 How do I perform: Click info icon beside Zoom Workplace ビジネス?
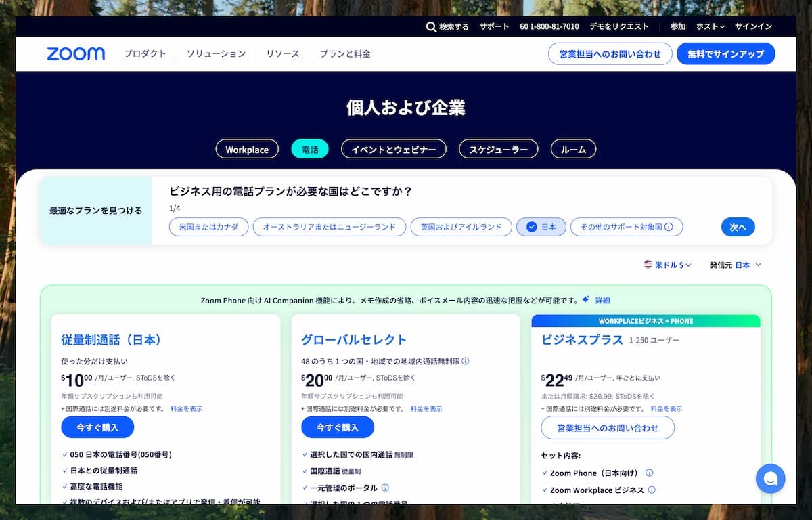coord(652,490)
